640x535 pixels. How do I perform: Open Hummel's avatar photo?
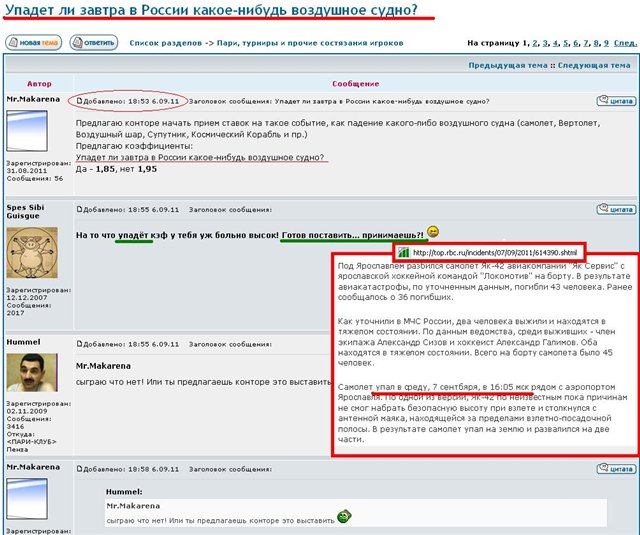point(32,373)
